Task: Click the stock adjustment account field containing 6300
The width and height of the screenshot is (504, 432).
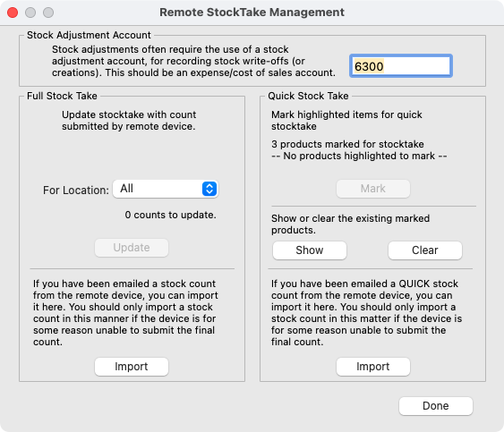Action: point(401,66)
